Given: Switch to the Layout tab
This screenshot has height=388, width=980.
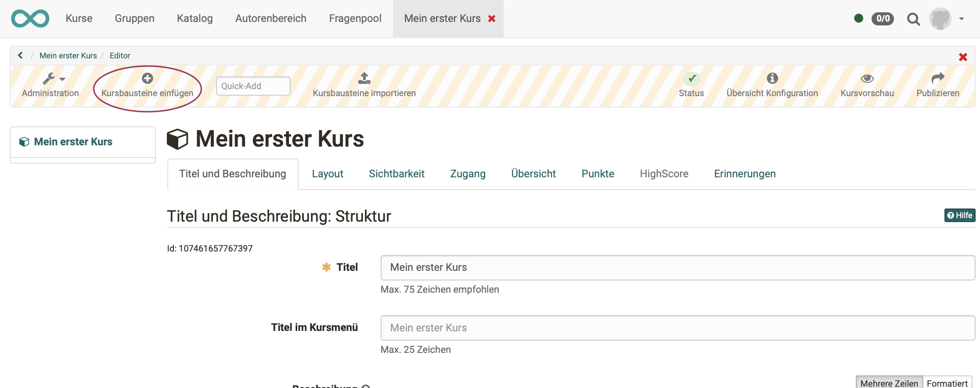Looking at the screenshot, I should tap(328, 174).
